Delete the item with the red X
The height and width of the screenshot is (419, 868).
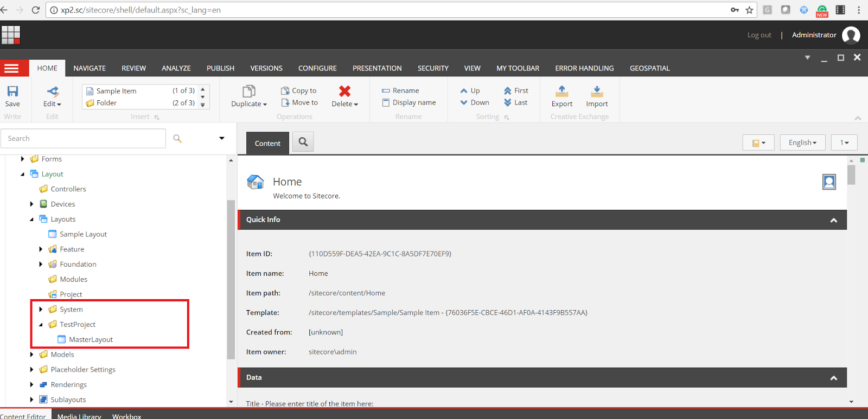click(344, 91)
